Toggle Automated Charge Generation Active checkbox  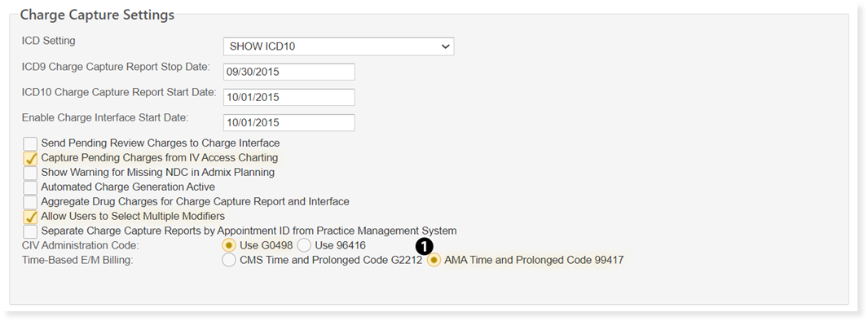coord(30,187)
